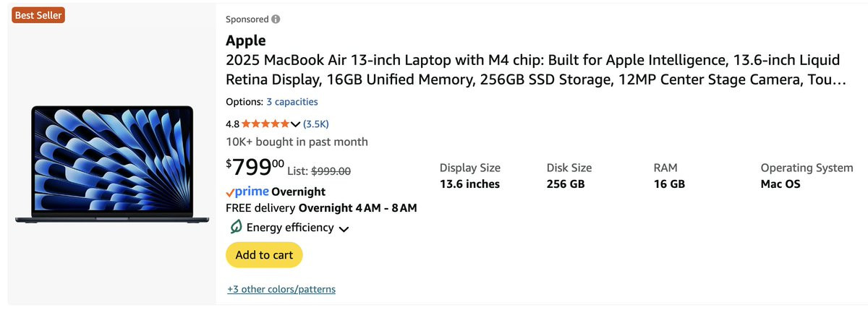
Task: Click the 4.8 rating number
Action: pyautogui.click(x=232, y=124)
